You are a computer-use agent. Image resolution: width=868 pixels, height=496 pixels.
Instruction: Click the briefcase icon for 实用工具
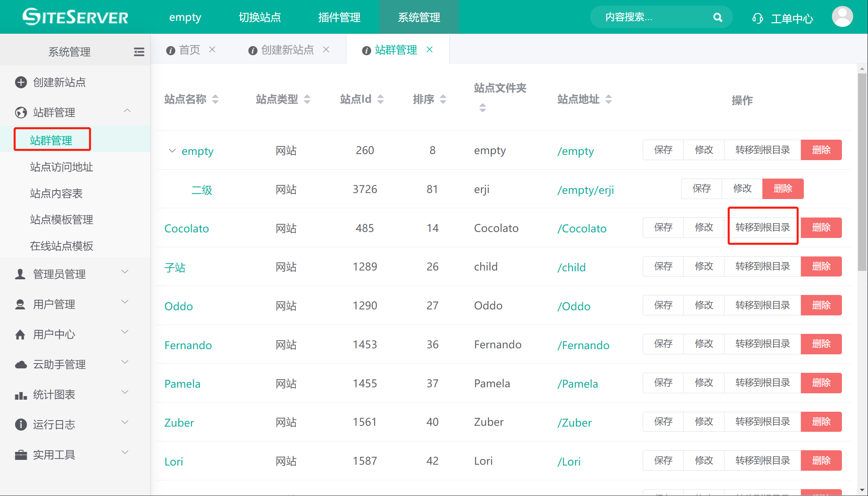coord(21,455)
